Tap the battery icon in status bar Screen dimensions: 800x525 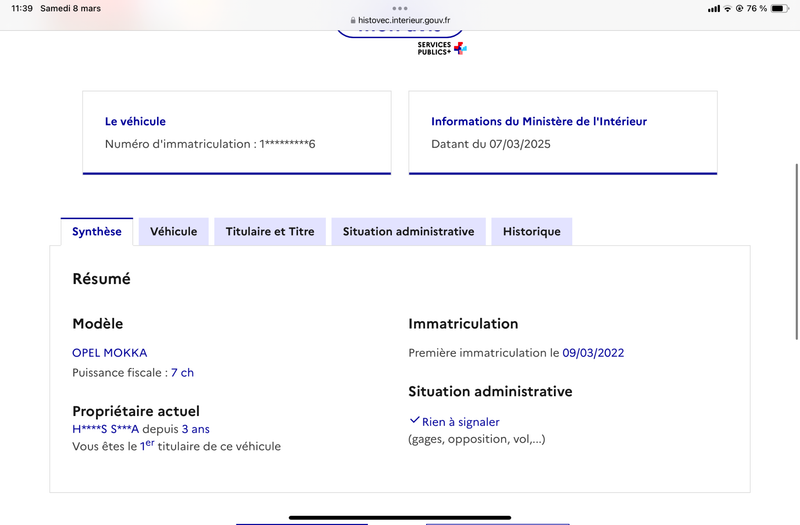(x=780, y=8)
